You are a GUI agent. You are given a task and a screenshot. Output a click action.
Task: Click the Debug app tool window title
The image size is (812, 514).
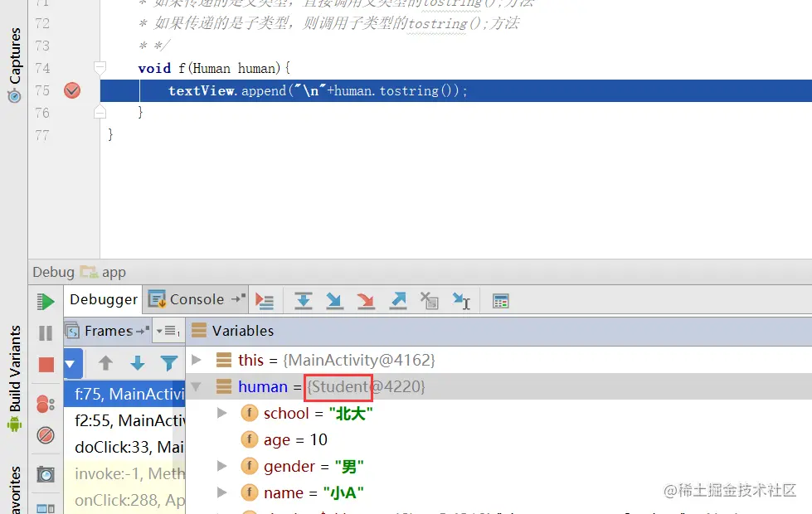(80, 272)
